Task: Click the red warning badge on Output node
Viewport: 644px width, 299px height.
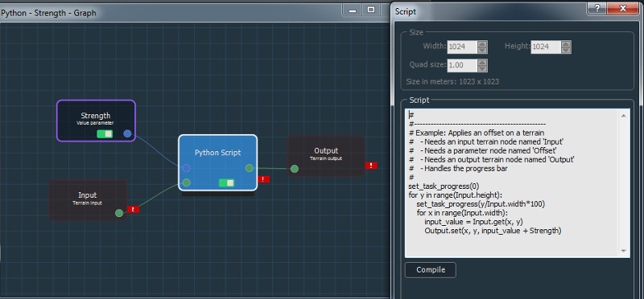Action: (x=371, y=166)
